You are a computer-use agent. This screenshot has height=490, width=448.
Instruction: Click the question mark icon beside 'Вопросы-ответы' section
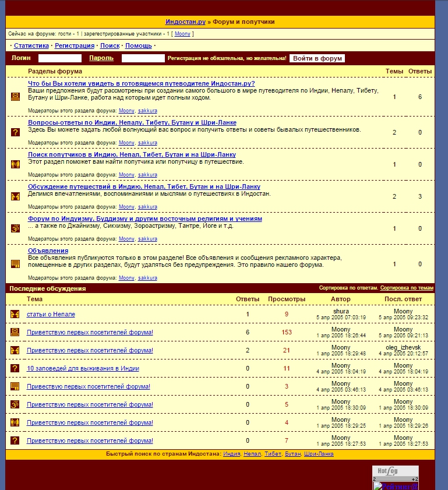pyautogui.click(x=15, y=132)
